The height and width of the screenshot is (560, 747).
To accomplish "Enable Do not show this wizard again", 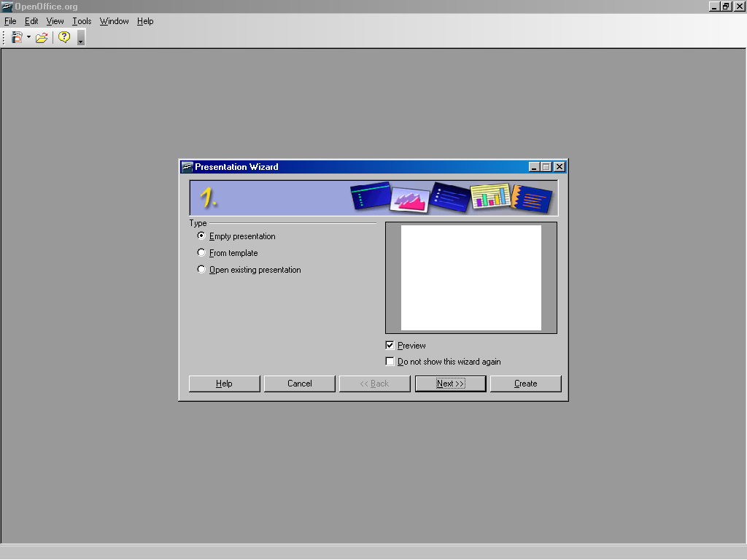I will click(x=390, y=362).
